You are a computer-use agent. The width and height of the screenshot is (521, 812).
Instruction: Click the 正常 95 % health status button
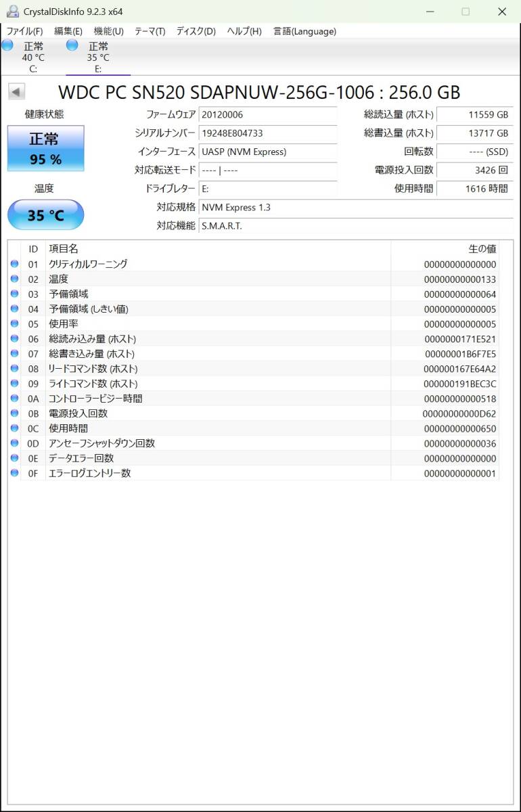click(x=45, y=149)
